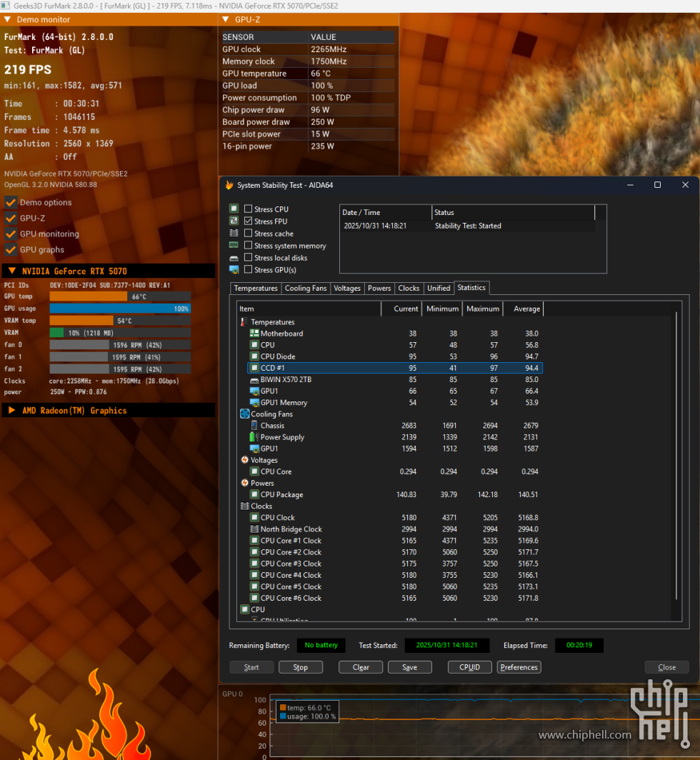Click the Close button in AIDA64
Screen dimensions: 700x760
click(666, 667)
